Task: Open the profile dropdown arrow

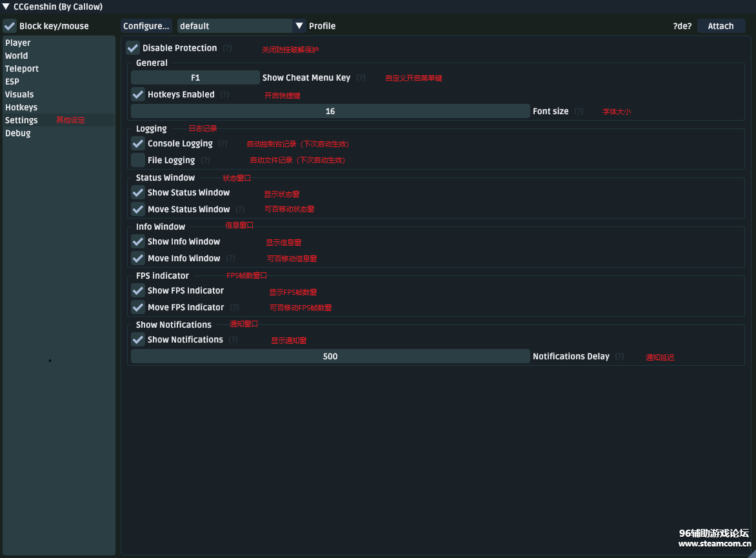Action: pyautogui.click(x=299, y=26)
